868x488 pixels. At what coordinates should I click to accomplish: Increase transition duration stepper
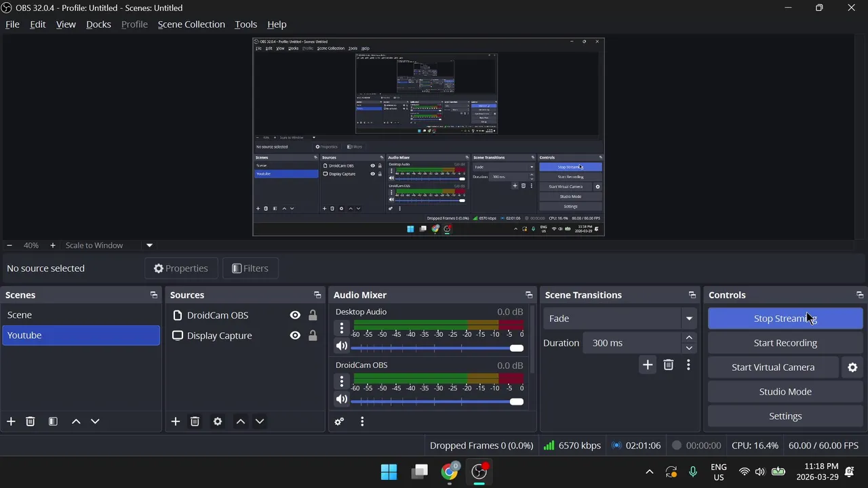[689, 338]
